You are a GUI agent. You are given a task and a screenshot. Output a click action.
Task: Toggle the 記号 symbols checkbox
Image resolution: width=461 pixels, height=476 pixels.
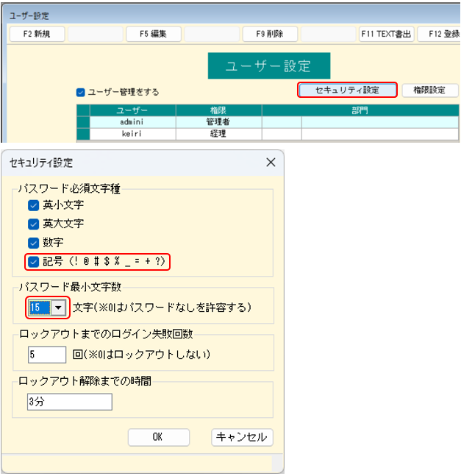[x=33, y=261]
